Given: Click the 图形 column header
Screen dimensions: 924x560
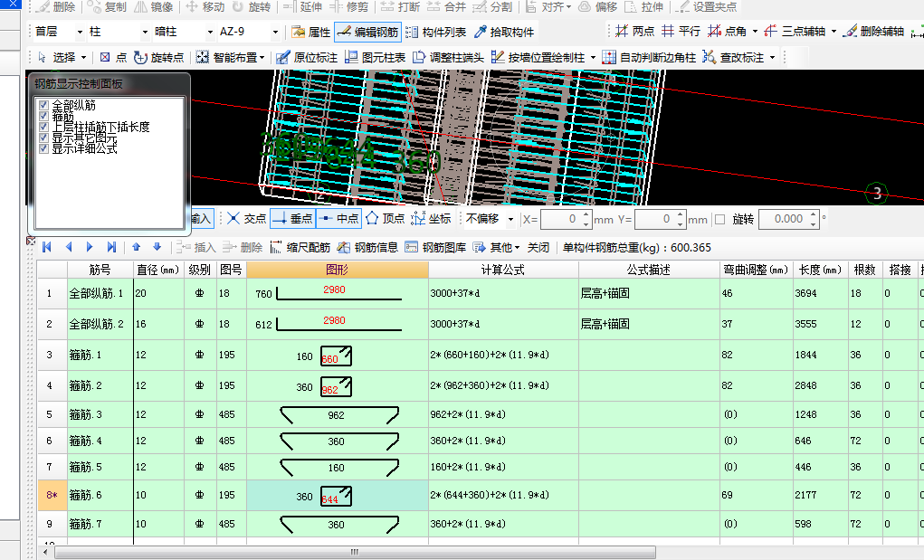Looking at the screenshot, I should [x=337, y=270].
